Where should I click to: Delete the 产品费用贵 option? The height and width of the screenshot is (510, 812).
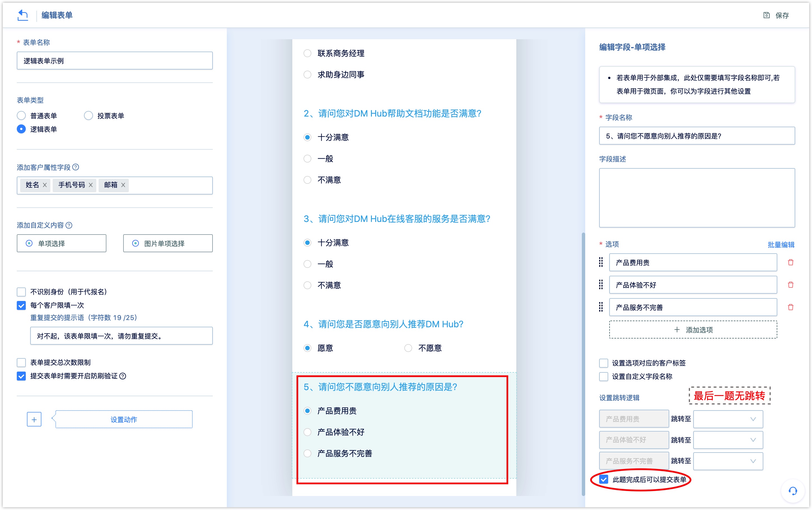[x=790, y=262]
